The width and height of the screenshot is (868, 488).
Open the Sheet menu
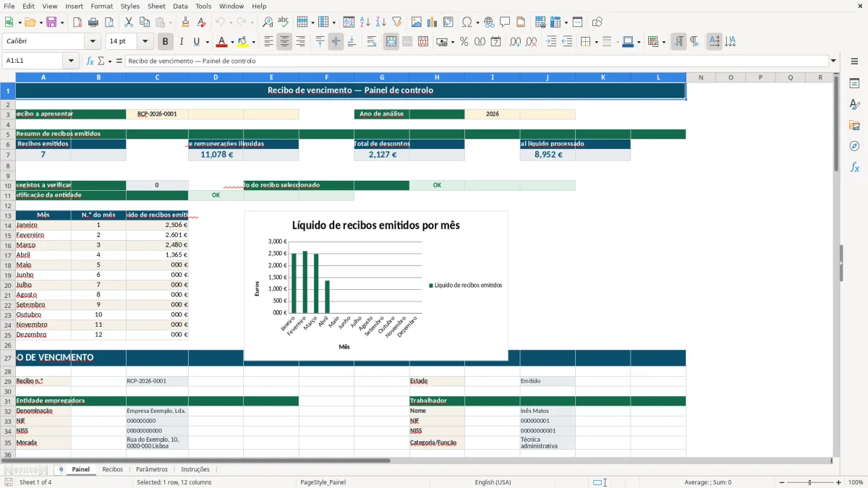click(x=156, y=6)
